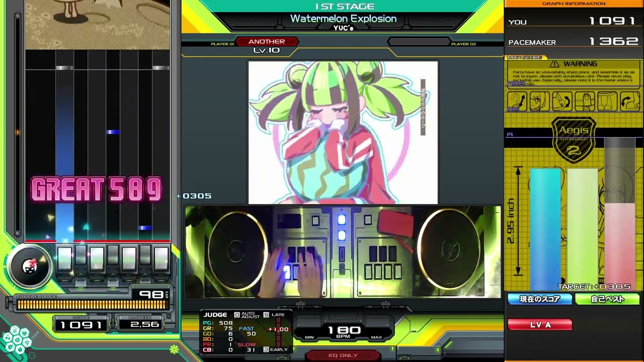The image size is (644, 362).
Task: Click the warning triangle icon
Action: pyautogui.click(x=554, y=64)
